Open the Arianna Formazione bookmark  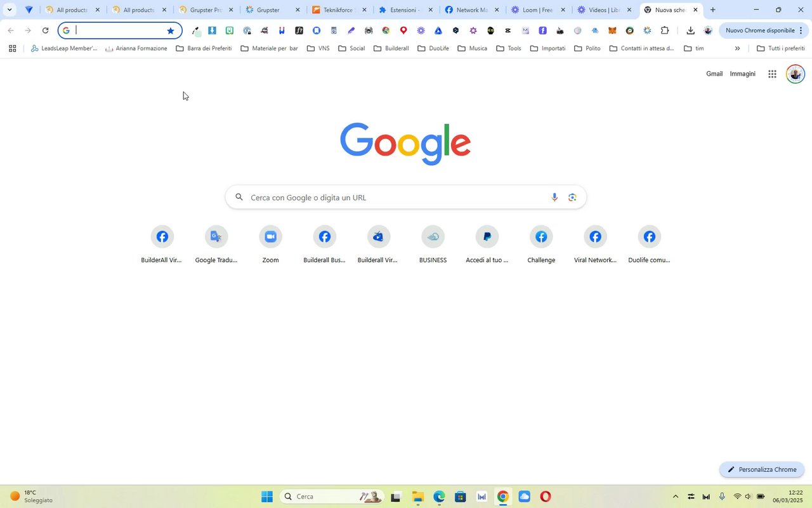click(x=136, y=48)
